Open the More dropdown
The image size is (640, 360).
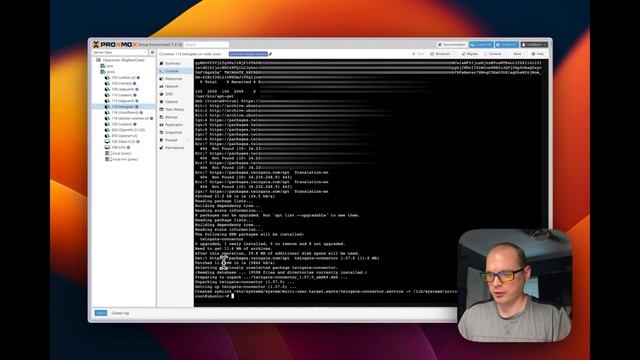pos(519,54)
